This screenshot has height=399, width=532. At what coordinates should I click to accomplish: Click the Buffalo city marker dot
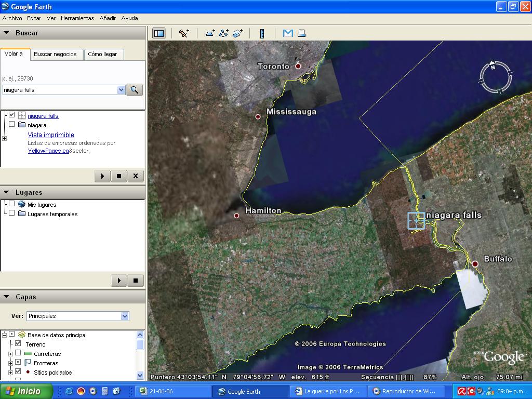pos(475,263)
